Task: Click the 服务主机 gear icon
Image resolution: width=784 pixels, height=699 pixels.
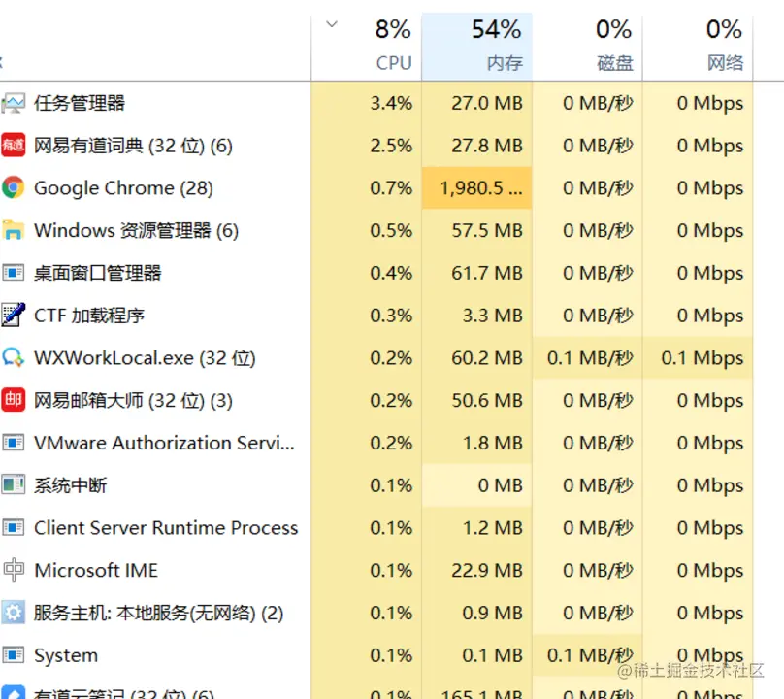Action: point(13,613)
